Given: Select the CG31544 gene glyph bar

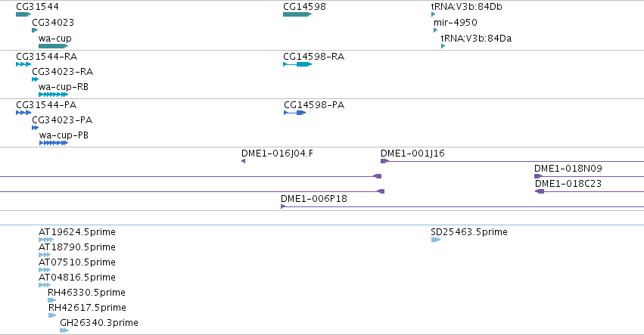Looking at the screenshot, I should 23,14.
